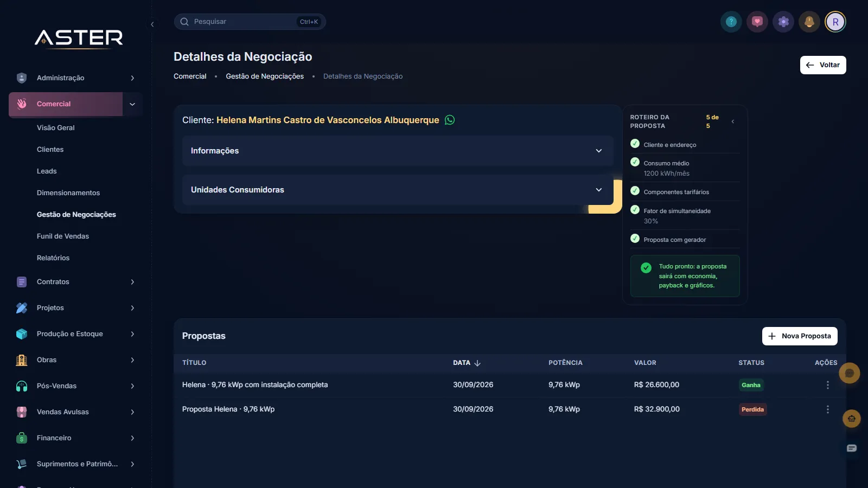The image size is (868, 488).
Task: Open Funil de Vendas
Action: 63,236
